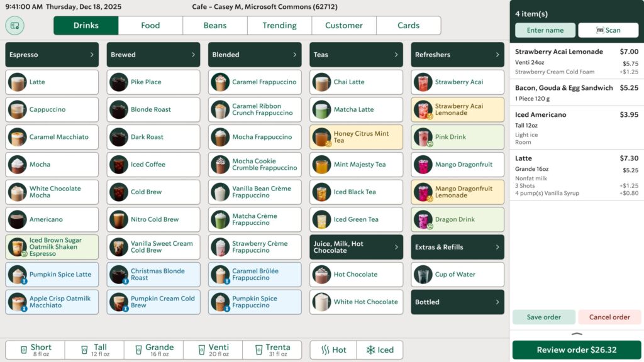The width and height of the screenshot is (644, 362).
Task: Tap the Cup of Water icon
Action: (423, 275)
